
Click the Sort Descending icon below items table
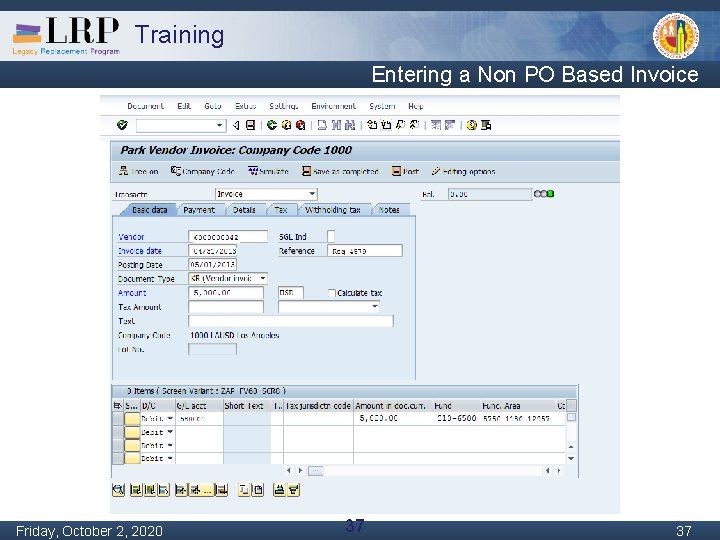pos(293,490)
